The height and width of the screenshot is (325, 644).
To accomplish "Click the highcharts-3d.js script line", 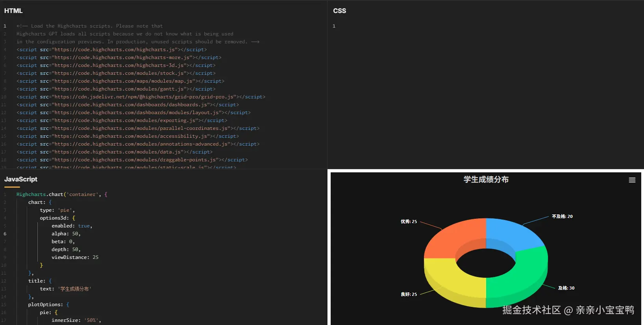I will (x=116, y=65).
